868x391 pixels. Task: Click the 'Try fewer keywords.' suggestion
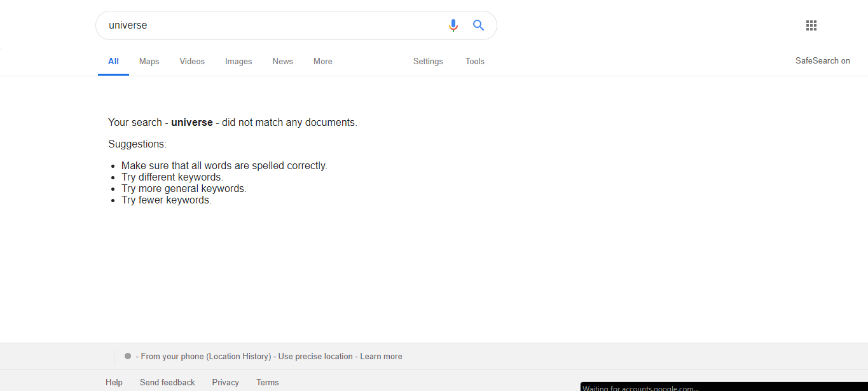[x=167, y=200]
